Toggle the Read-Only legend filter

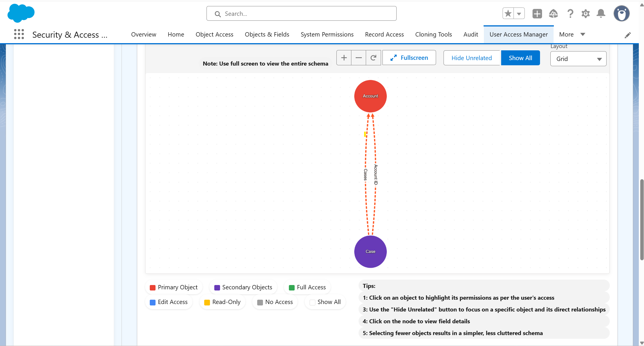click(222, 302)
